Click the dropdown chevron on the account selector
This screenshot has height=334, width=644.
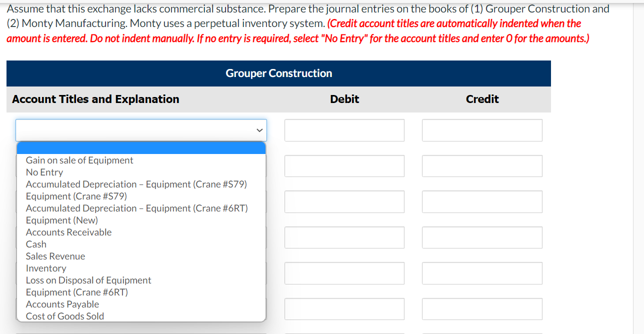point(259,130)
